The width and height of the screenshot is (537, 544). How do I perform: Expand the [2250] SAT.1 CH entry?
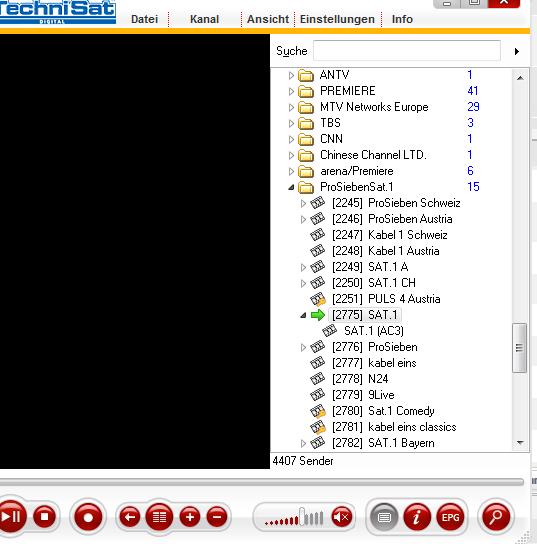click(303, 283)
